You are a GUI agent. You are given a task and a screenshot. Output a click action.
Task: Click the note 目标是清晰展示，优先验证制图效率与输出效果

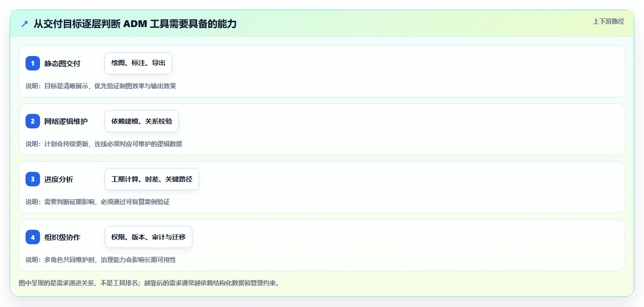pos(101,86)
